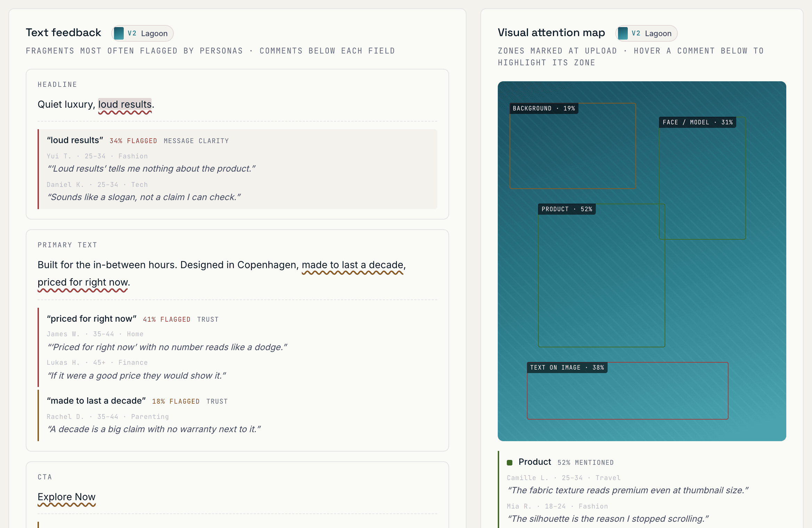Click Mia R.'s silhouette comment
Viewport: 812px width, 528px height.
point(608,519)
